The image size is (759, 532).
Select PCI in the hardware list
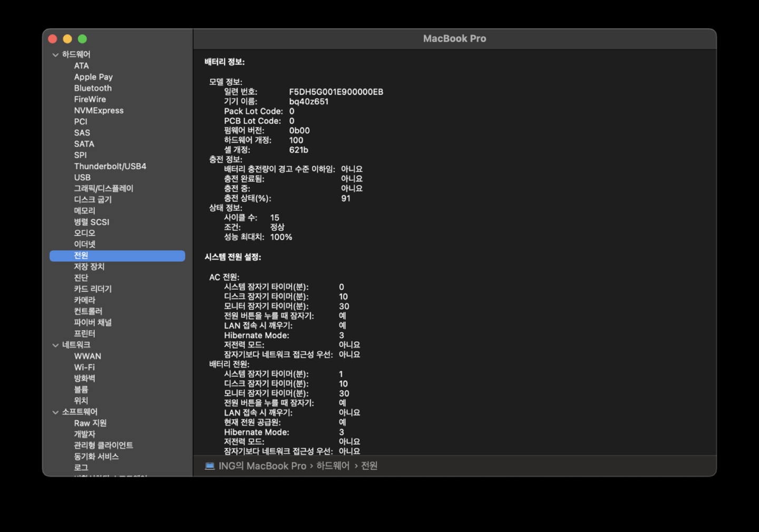click(x=81, y=122)
